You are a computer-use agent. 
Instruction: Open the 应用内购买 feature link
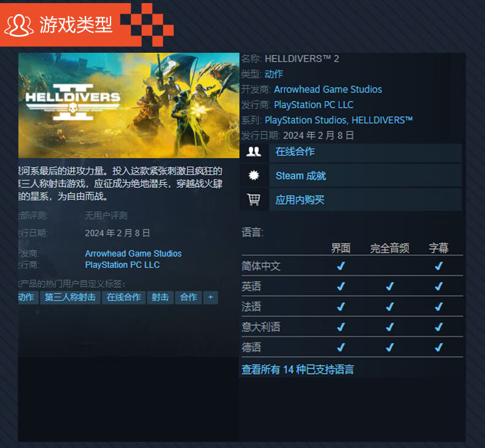point(300,199)
